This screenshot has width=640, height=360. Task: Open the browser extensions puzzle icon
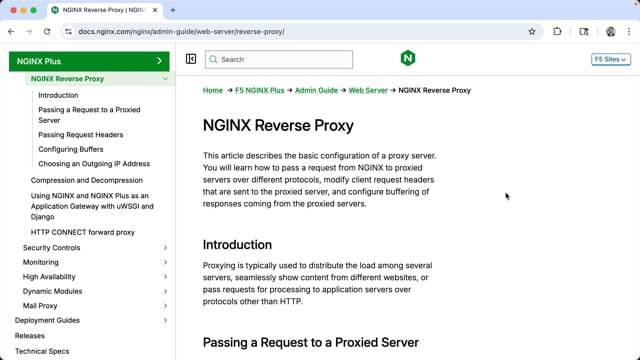point(557,31)
